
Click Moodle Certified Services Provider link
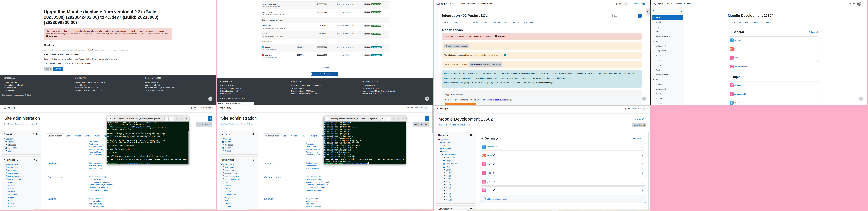[491, 100]
